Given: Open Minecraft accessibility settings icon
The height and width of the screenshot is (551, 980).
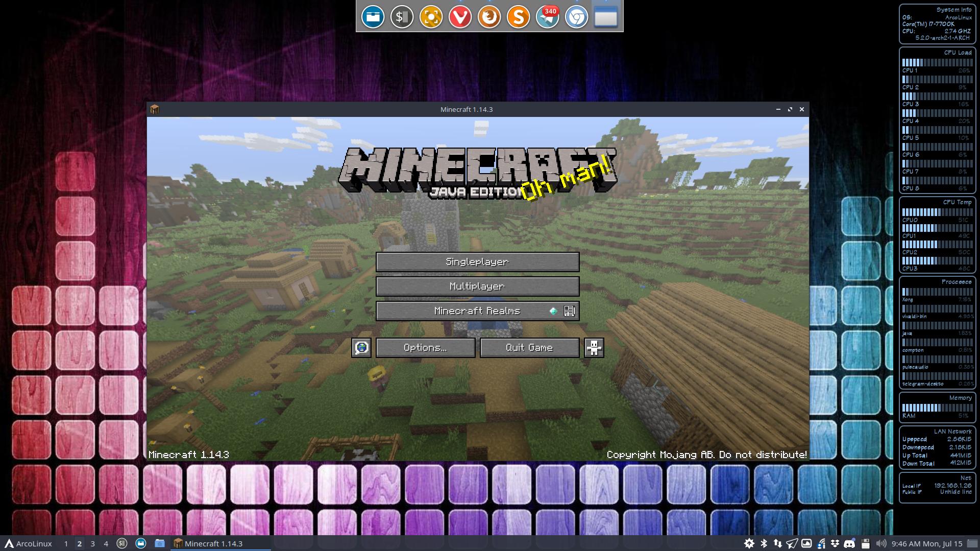Looking at the screenshot, I should [x=594, y=348].
